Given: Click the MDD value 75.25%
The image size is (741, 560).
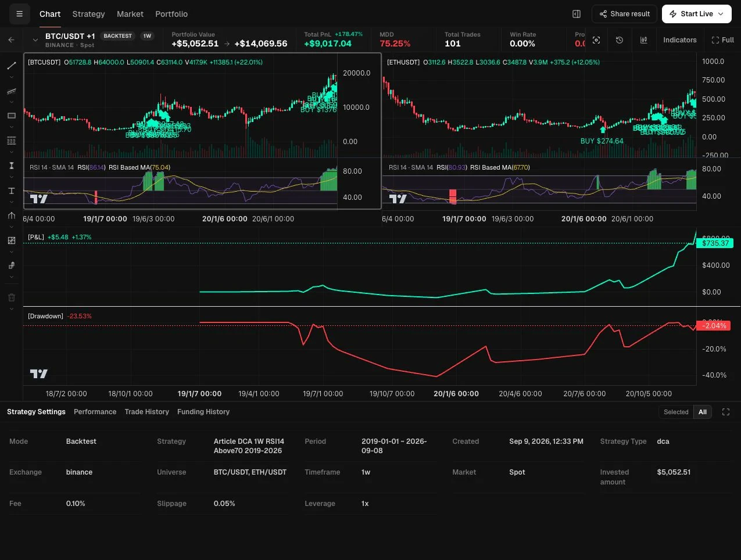Looking at the screenshot, I should point(395,44).
